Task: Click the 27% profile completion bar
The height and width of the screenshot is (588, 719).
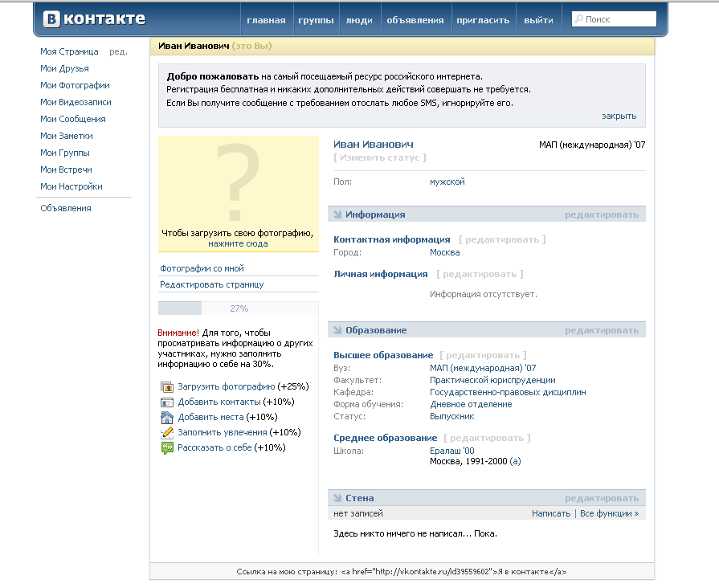Action: point(238,308)
